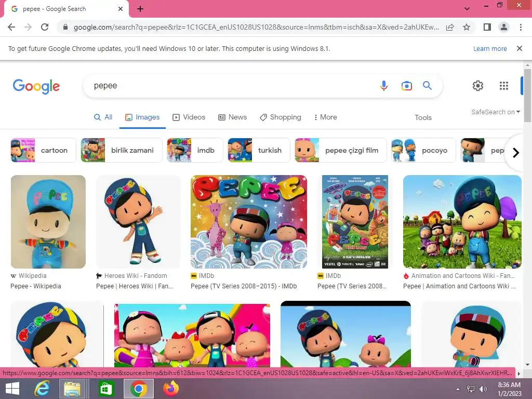The image size is (532, 399).
Task: Open the volume icon in system tray
Action: point(483,389)
